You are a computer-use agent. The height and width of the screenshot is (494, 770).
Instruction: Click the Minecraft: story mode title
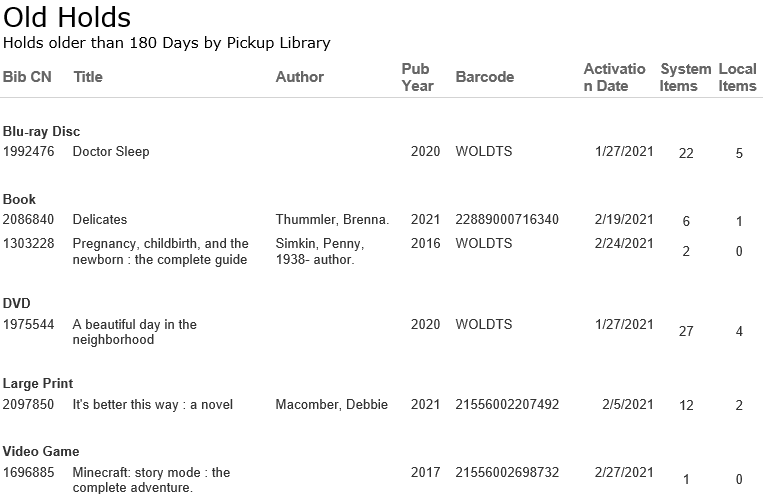pos(151,480)
